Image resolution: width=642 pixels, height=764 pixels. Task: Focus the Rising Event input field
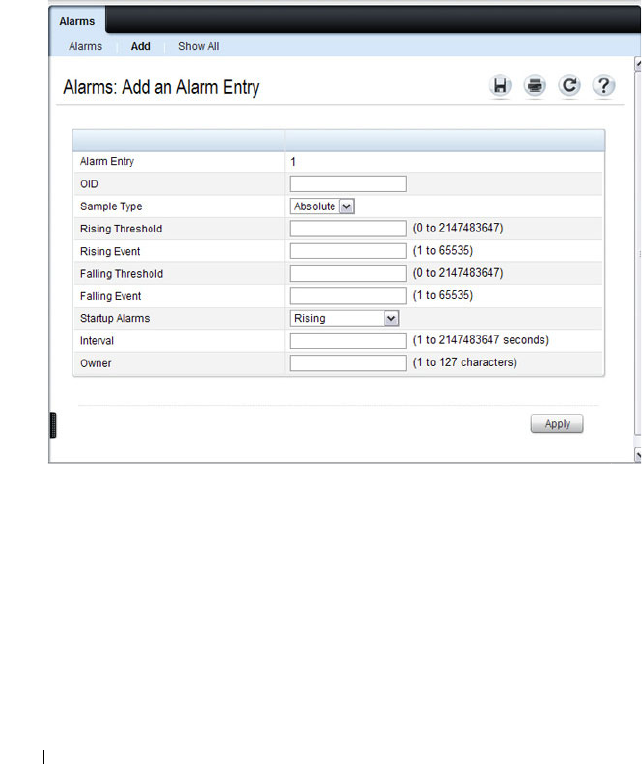348,251
